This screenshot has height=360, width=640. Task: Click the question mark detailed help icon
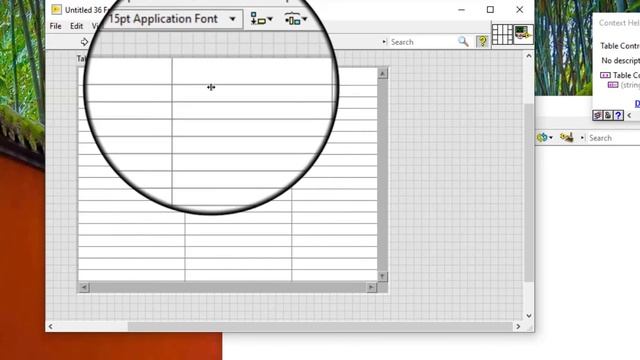(618, 116)
